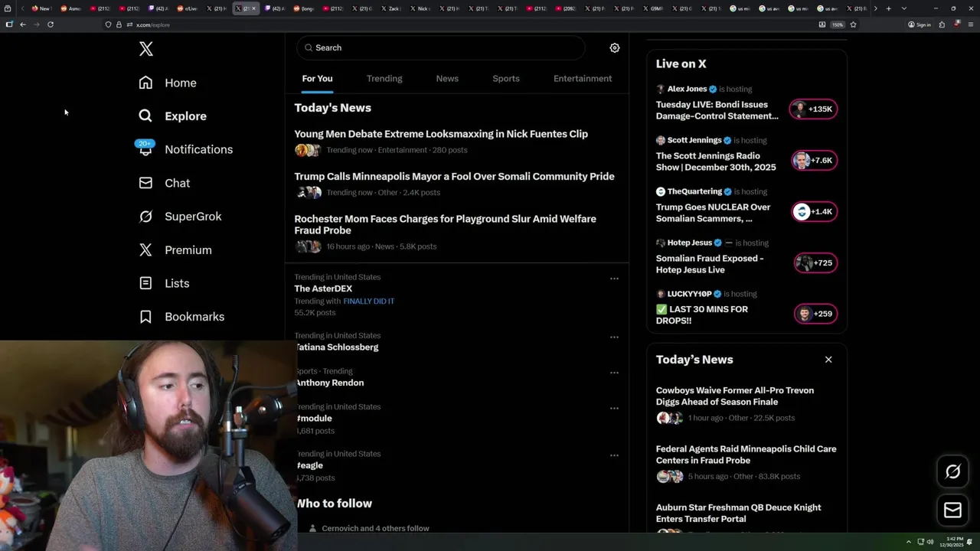Click the FINALLY DID IT link
Screen dimensions: 980x551
pyautogui.click(x=368, y=302)
